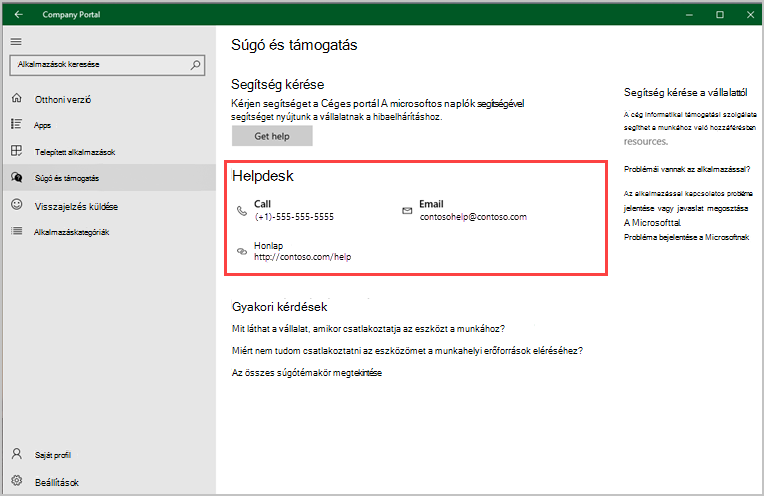Screen dimensions: 764x496
Task: Click the back arrow in title bar
Action: pos(19,15)
